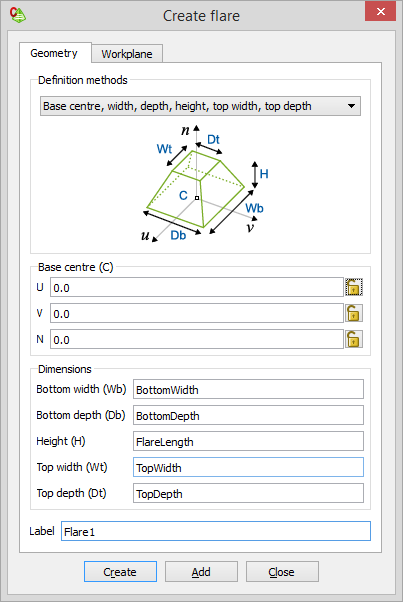Image resolution: width=403 pixels, height=602 pixels.
Task: Click the 'Definition methods' group heading
Action: (x=83, y=80)
